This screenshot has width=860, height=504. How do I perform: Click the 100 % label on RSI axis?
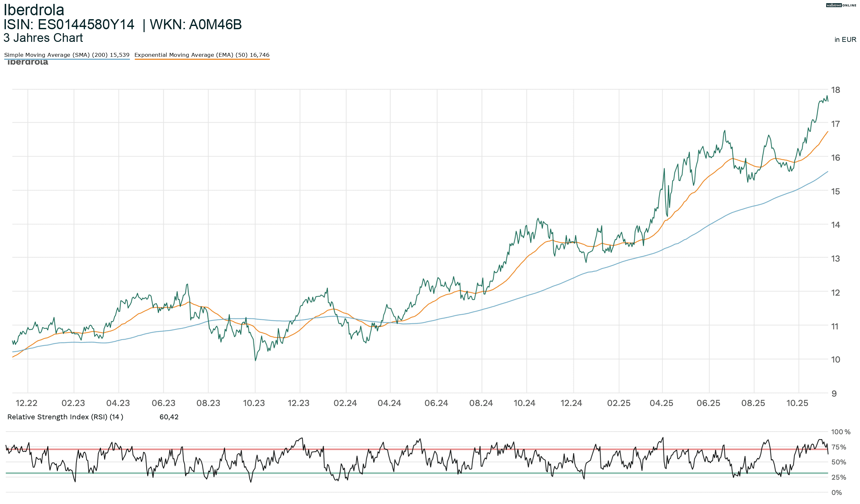pyautogui.click(x=840, y=432)
